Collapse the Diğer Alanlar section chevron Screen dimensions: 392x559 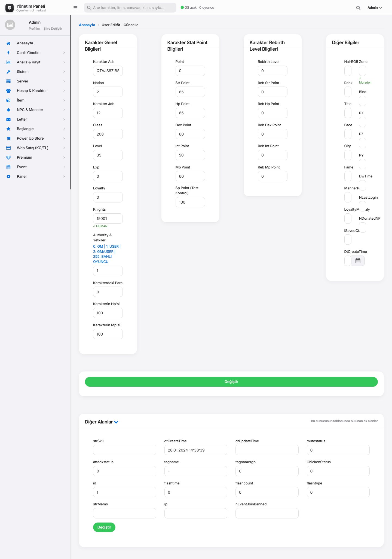click(x=116, y=422)
